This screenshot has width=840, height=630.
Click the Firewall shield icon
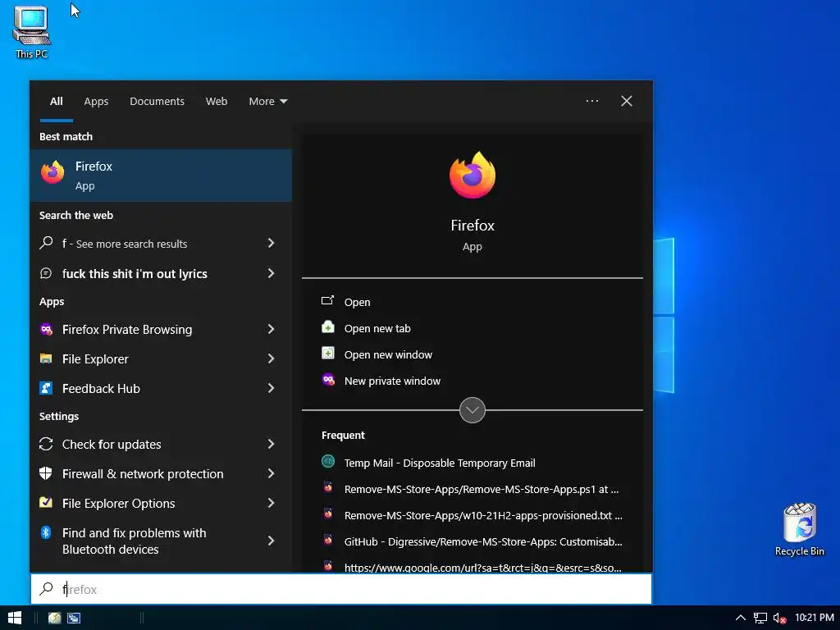[46, 473]
